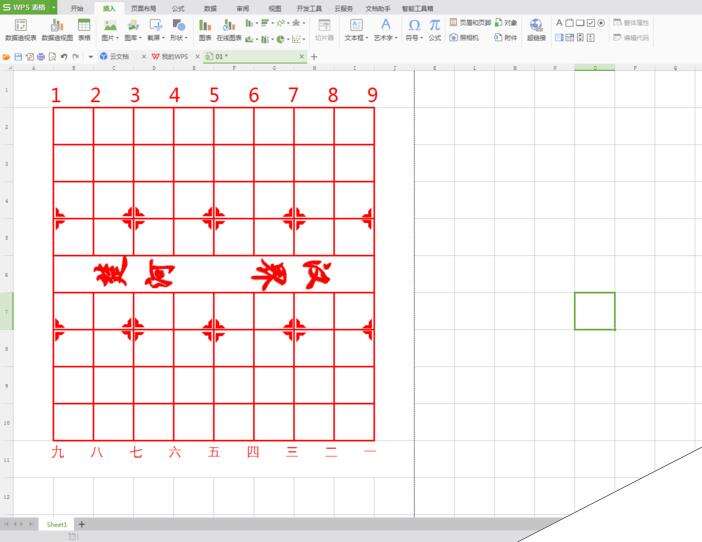This screenshot has height=542, width=702.
Task: Insert a PivotTable (数据透视表)
Action: (21, 30)
